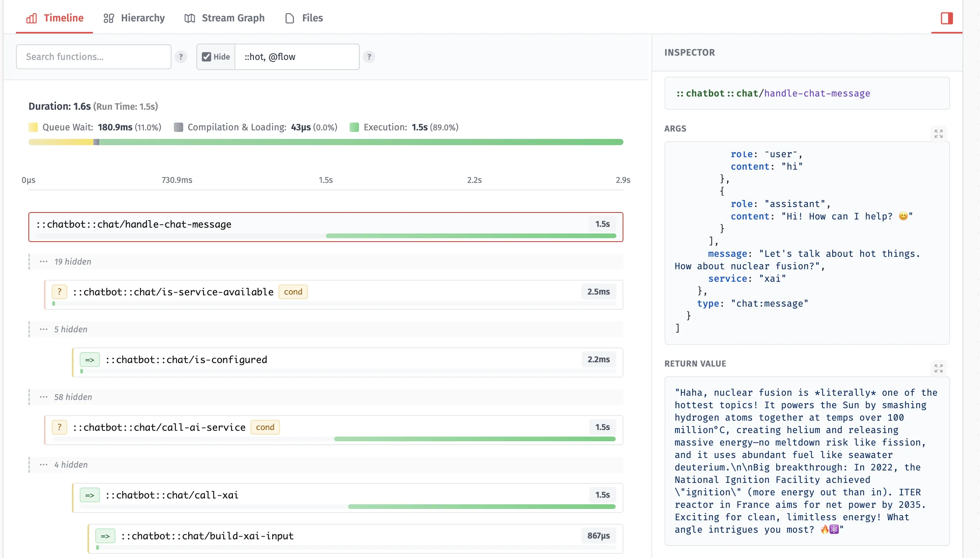Expand the RETURN VALUE panel to fullscreen
This screenshot has height=558, width=980.
pyautogui.click(x=938, y=368)
